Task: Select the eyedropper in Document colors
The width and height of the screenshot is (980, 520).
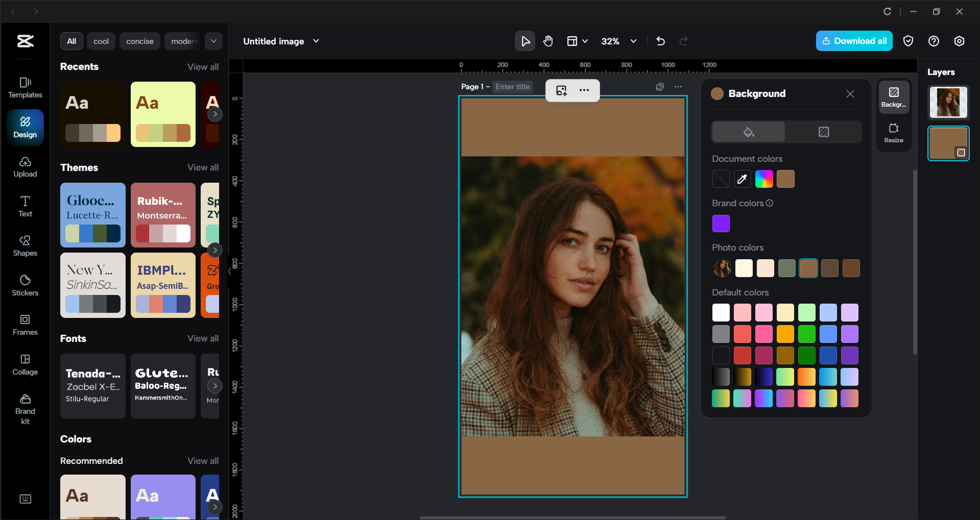Action: [x=742, y=179]
